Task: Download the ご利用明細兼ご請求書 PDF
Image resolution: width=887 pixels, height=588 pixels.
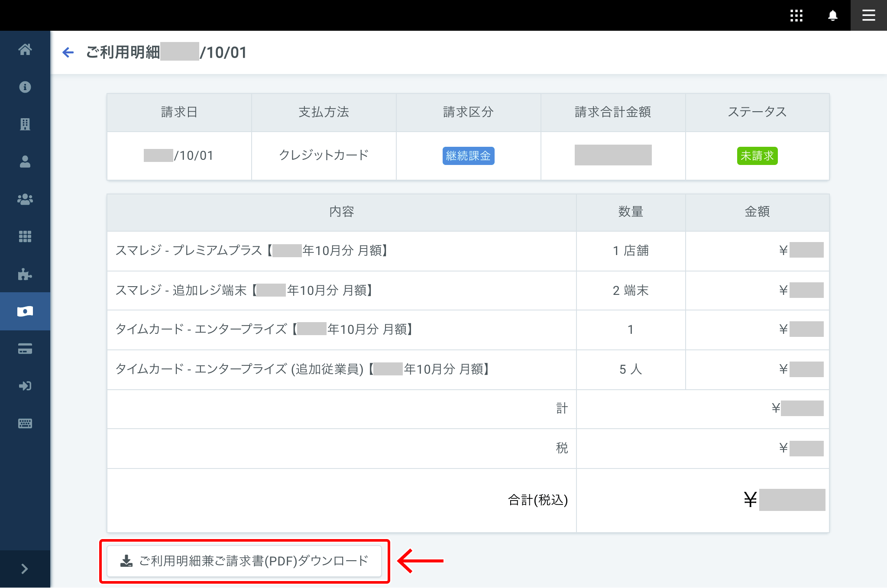Action: (245, 561)
